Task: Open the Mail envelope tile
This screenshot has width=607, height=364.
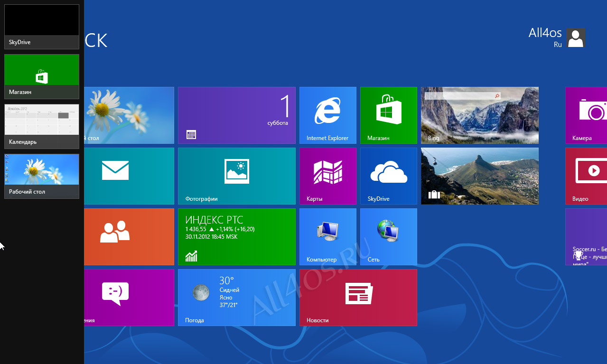Action: 129,176
